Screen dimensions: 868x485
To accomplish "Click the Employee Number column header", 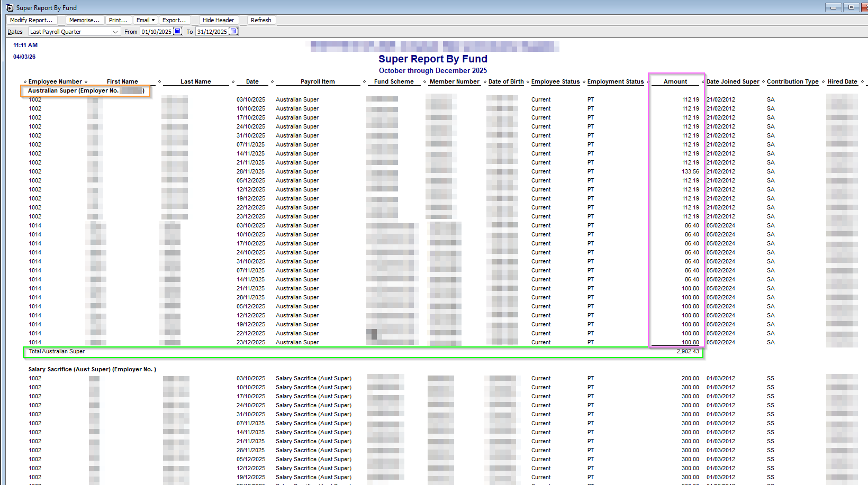I will [x=55, y=81].
